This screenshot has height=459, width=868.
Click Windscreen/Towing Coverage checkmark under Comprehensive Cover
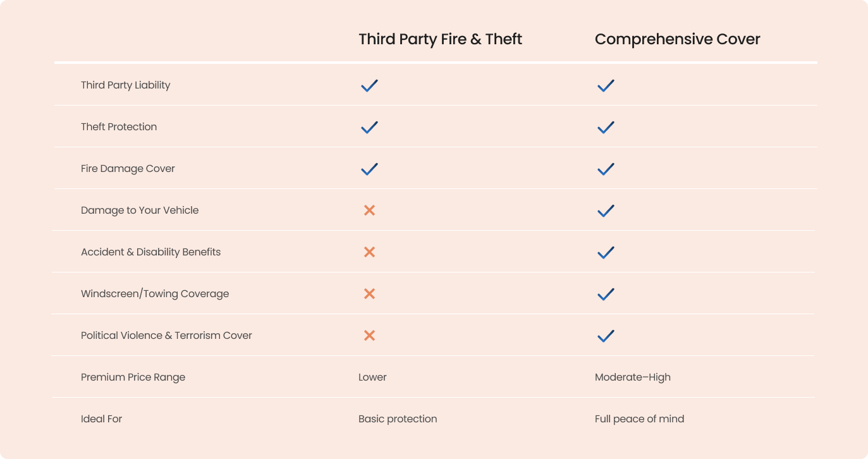tap(606, 294)
